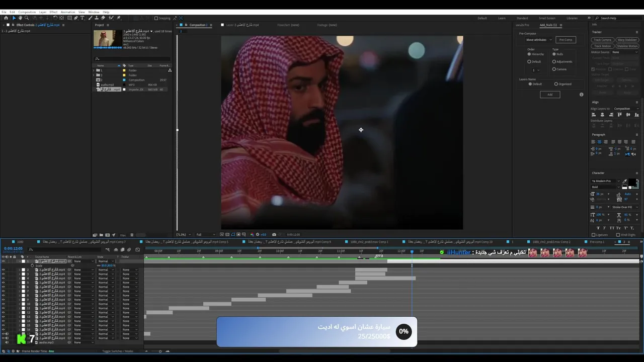Screen dimensions: 644x362
Task: Select the Eraser tool
Action: (x=103, y=18)
